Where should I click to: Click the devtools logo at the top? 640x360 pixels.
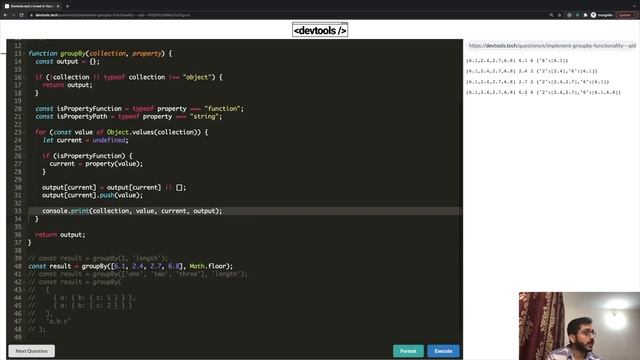point(320,30)
